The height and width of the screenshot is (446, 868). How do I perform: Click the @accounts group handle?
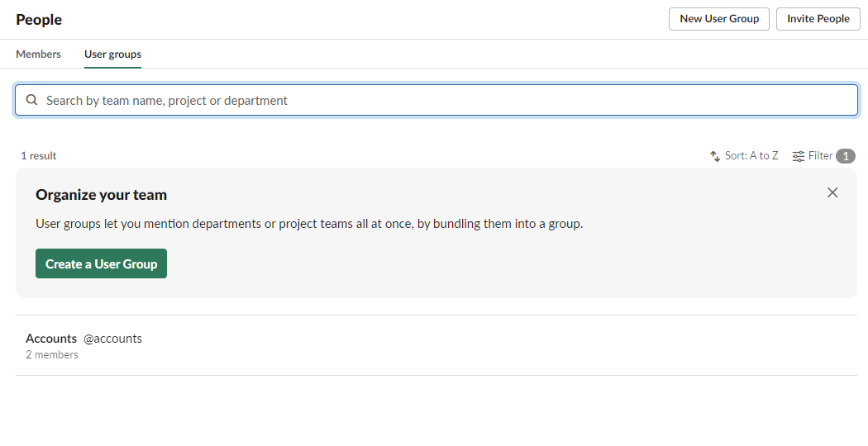[x=112, y=339]
